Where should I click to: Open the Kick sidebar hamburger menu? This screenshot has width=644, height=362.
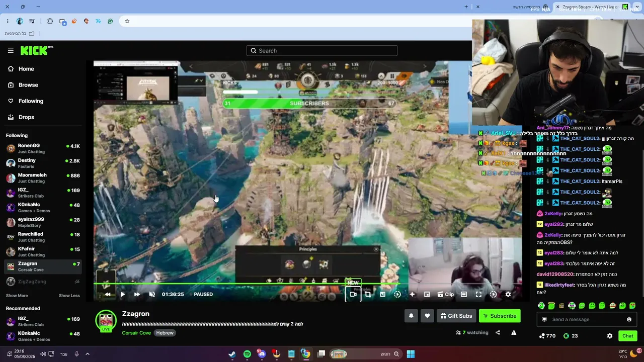11,51
